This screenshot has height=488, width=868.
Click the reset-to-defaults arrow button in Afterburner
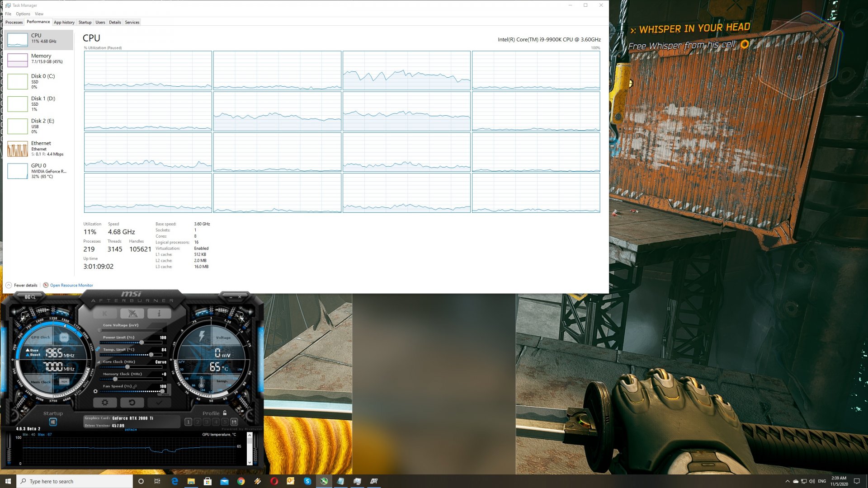132,402
